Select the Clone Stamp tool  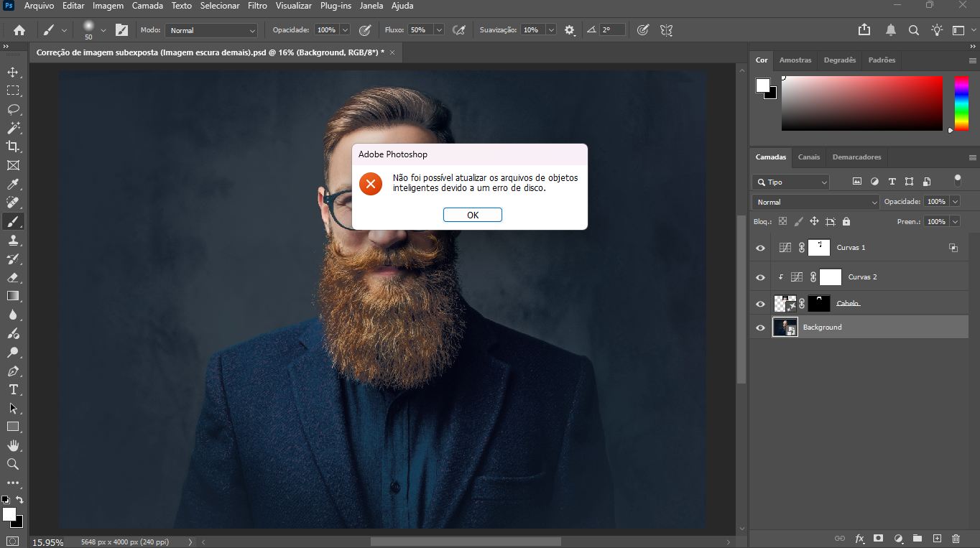coord(13,240)
